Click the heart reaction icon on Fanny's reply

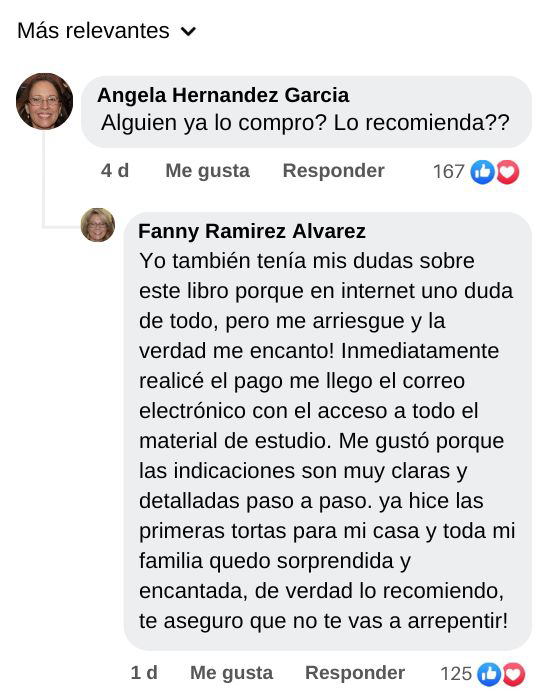(513, 674)
